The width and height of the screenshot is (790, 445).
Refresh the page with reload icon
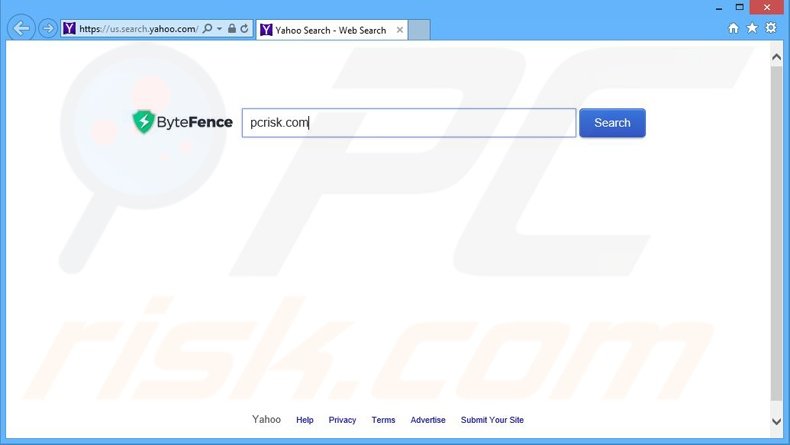coord(244,28)
